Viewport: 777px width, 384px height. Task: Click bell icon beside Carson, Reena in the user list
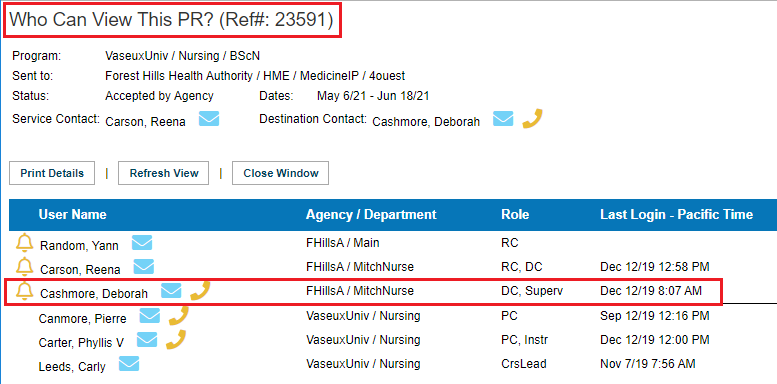point(24,267)
